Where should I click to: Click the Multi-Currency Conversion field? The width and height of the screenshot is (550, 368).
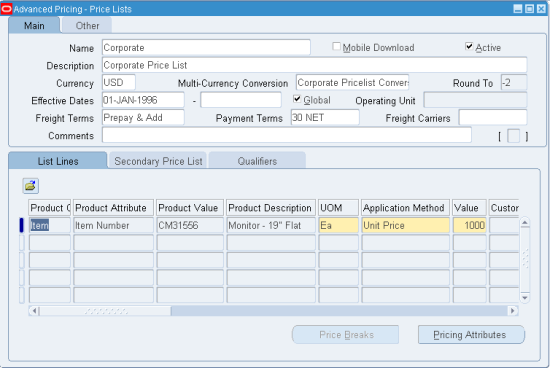point(353,82)
